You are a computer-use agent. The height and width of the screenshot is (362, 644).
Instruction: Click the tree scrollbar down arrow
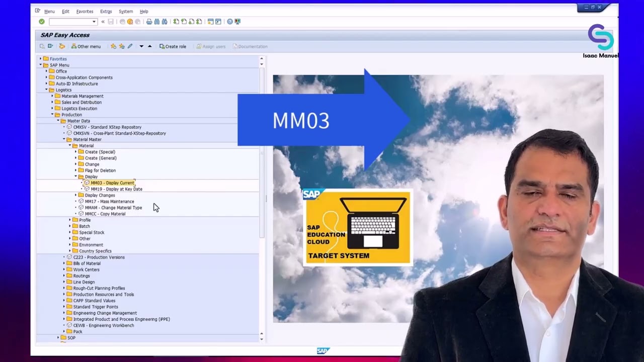261,339
